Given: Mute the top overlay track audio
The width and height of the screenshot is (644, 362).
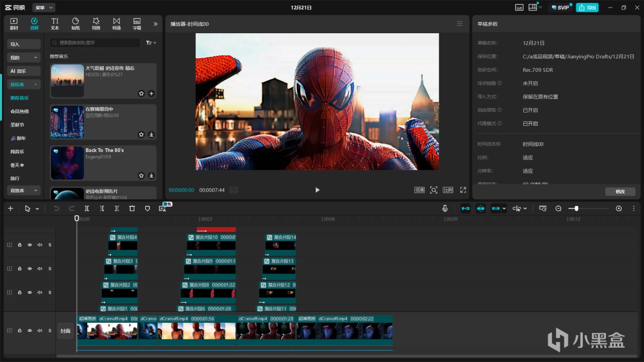Looking at the screenshot, I should pyautogui.click(x=40, y=245).
